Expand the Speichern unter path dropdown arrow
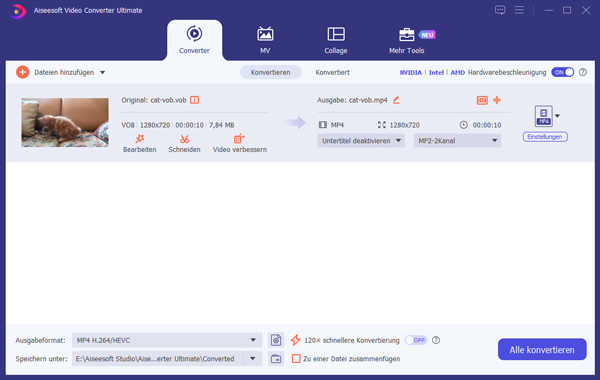Image resolution: width=600 pixels, height=380 pixels. [x=253, y=359]
